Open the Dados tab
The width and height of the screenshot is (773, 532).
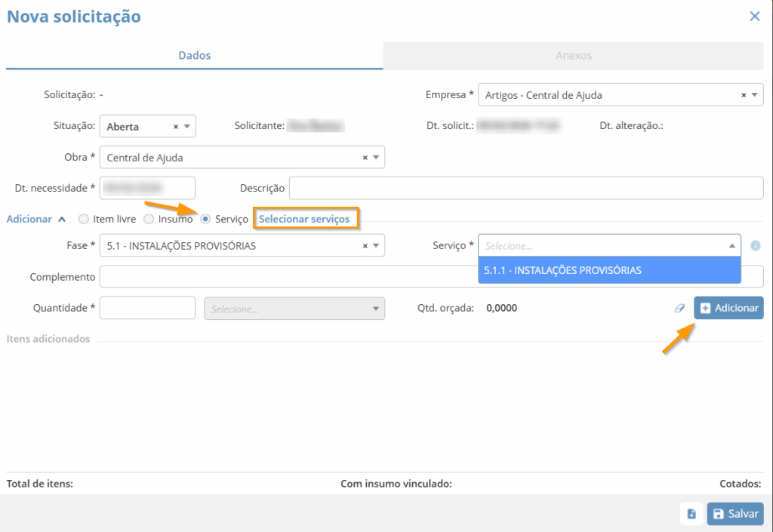(x=194, y=56)
